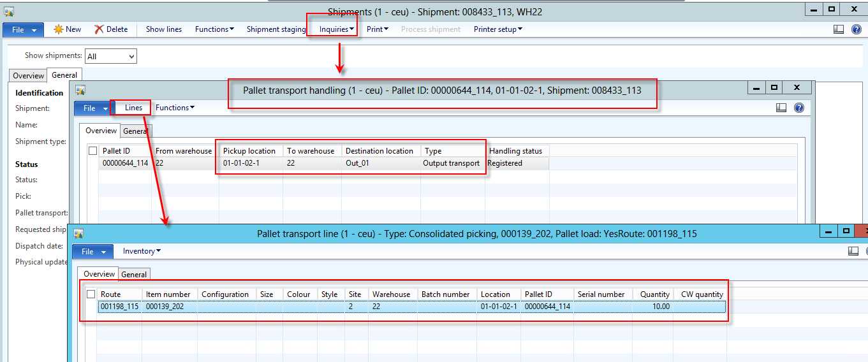868x362 pixels.
Task: Click Lines button in Pallet transport handling
Action: pyautogui.click(x=133, y=108)
